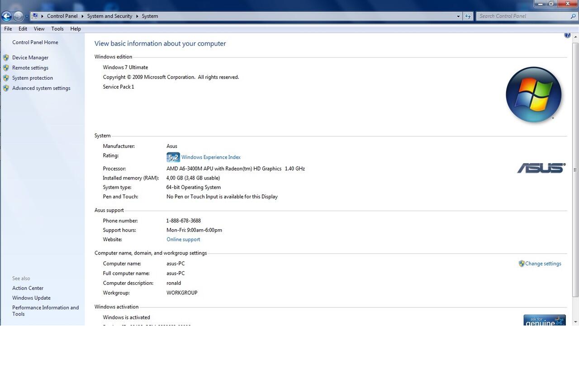Screen dimensions: 579x392
Task: Open Advanced system settings
Action: click(41, 88)
